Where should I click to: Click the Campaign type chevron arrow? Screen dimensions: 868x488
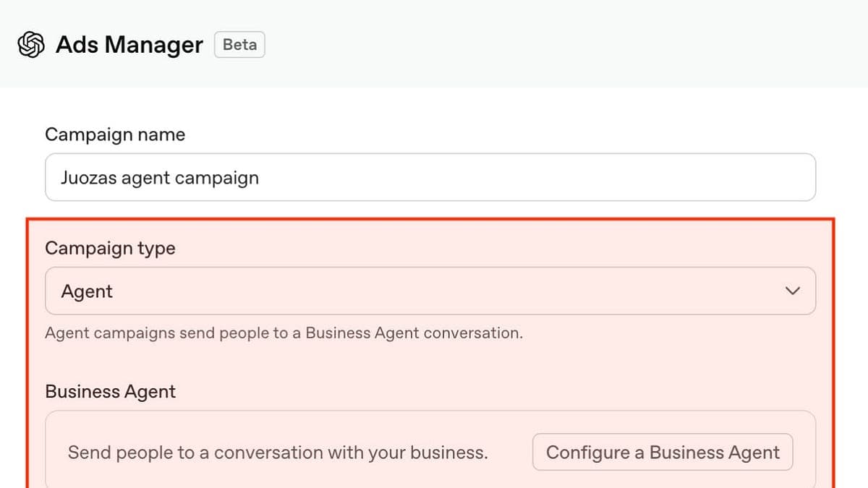(x=793, y=291)
